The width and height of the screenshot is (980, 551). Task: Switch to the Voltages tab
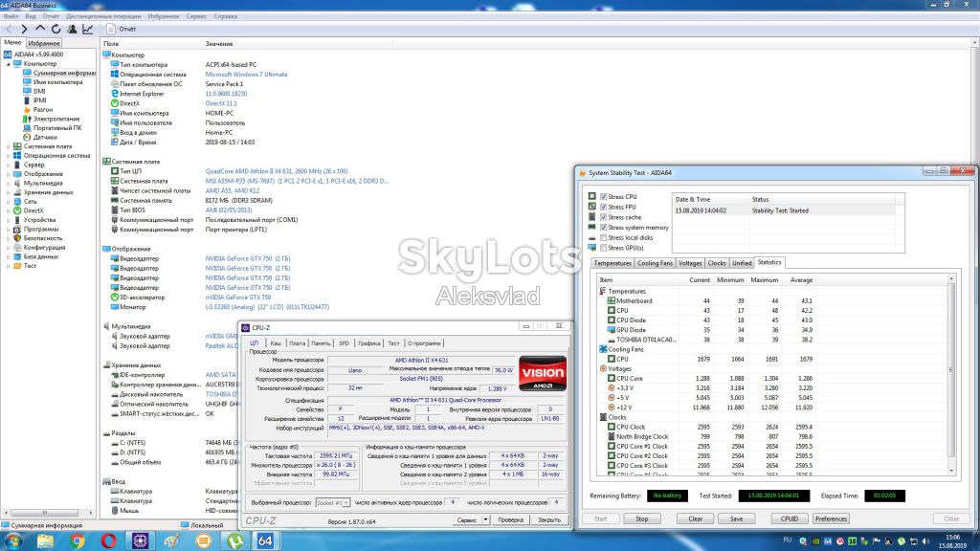pyautogui.click(x=690, y=263)
